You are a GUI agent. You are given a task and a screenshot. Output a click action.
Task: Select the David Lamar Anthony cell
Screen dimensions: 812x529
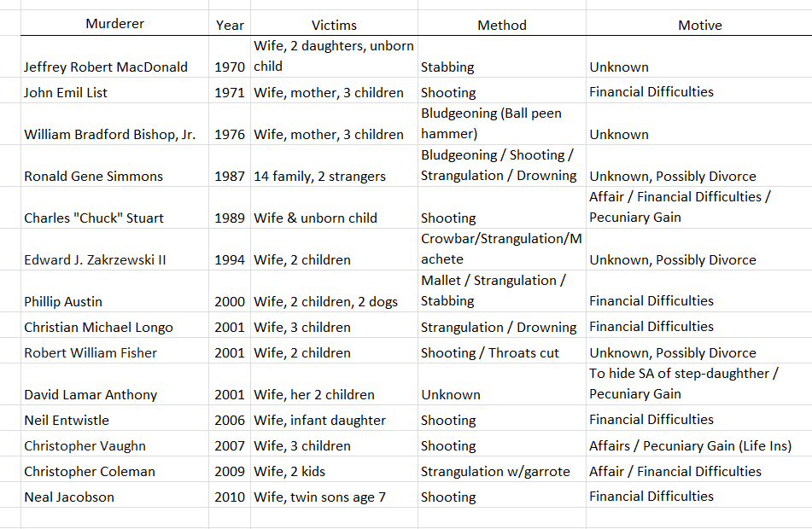pos(91,394)
